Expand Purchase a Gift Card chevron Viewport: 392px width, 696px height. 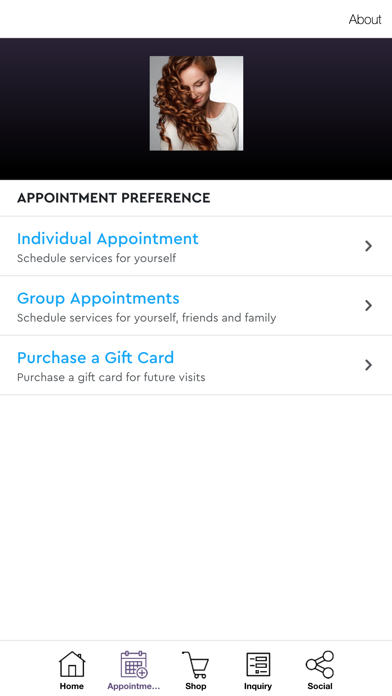368,365
